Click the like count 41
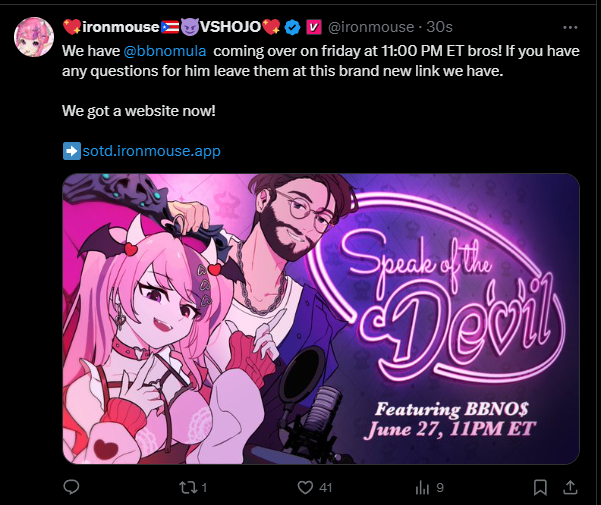601x505 pixels. coord(325,488)
